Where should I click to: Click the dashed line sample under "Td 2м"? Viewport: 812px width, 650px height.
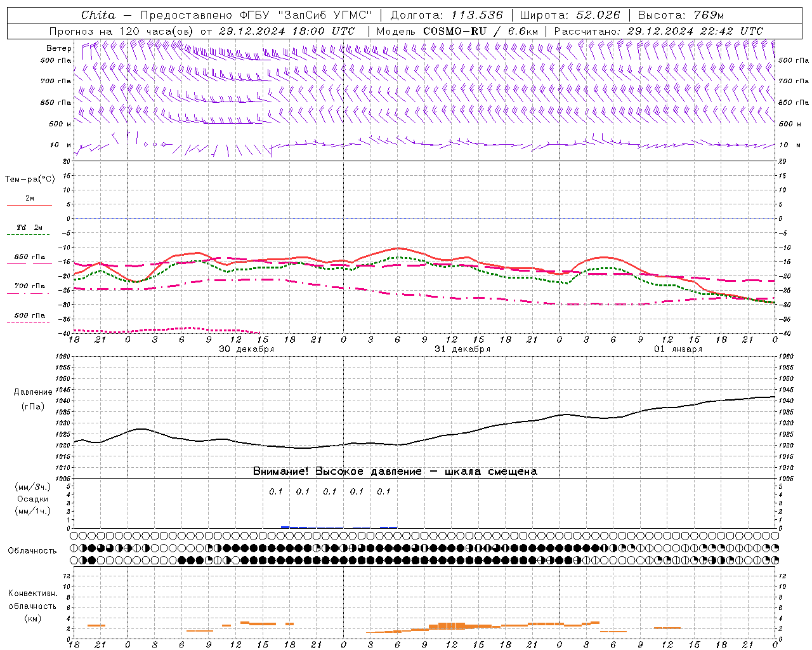click(x=29, y=235)
